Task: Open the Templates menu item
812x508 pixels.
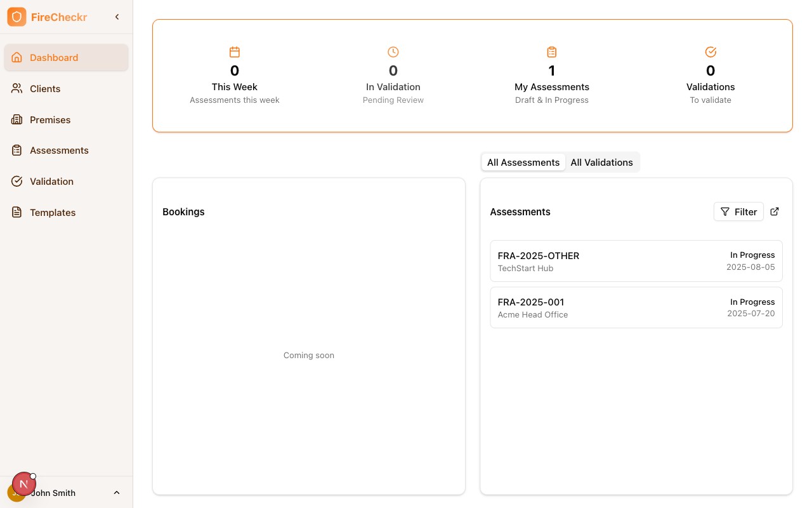Action: pyautogui.click(x=53, y=213)
